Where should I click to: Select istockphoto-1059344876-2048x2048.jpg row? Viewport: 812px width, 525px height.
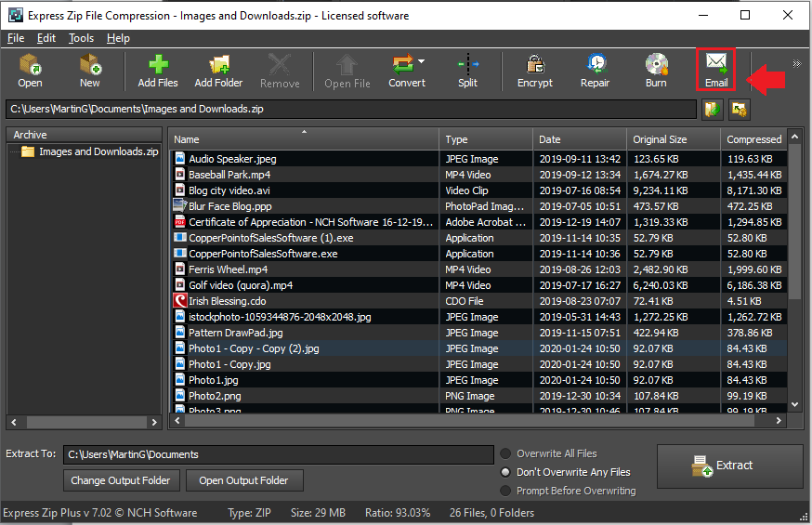(479, 317)
